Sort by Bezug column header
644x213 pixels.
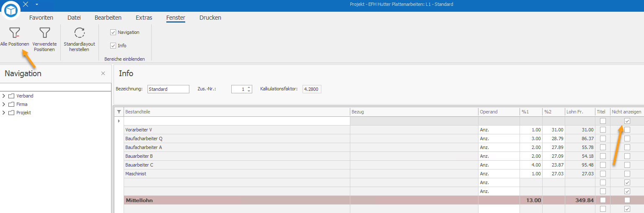[414, 112]
